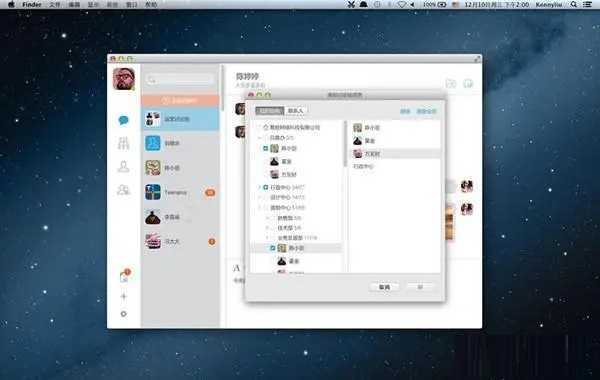Toggle the checkbox on 行政中心 34/47 row

click(x=266, y=188)
